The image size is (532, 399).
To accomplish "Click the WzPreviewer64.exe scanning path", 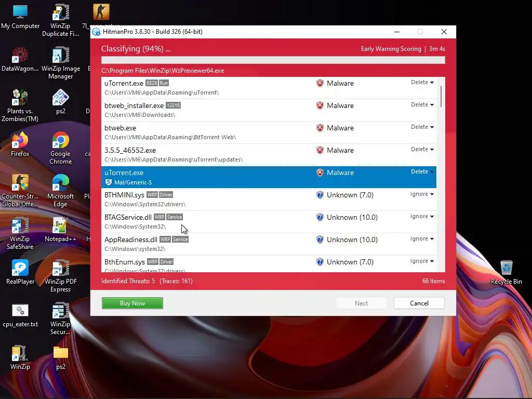I will (163, 71).
